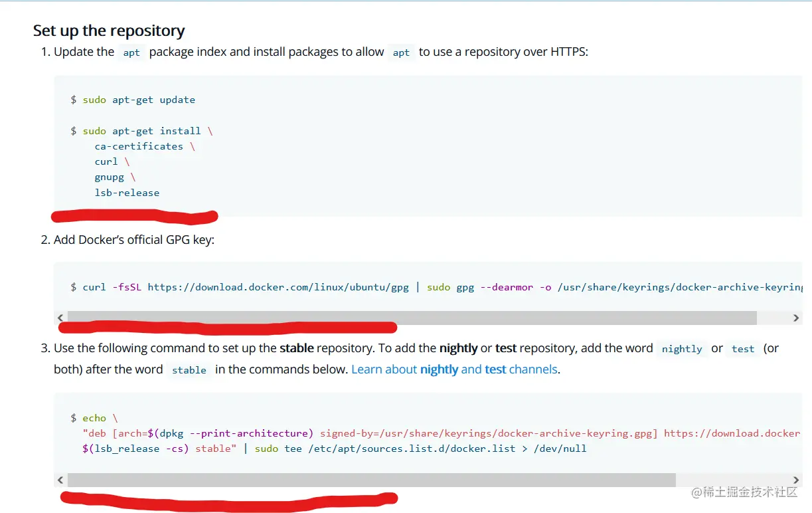Open the nightly and test channels link
812x513 pixels.
click(455, 369)
